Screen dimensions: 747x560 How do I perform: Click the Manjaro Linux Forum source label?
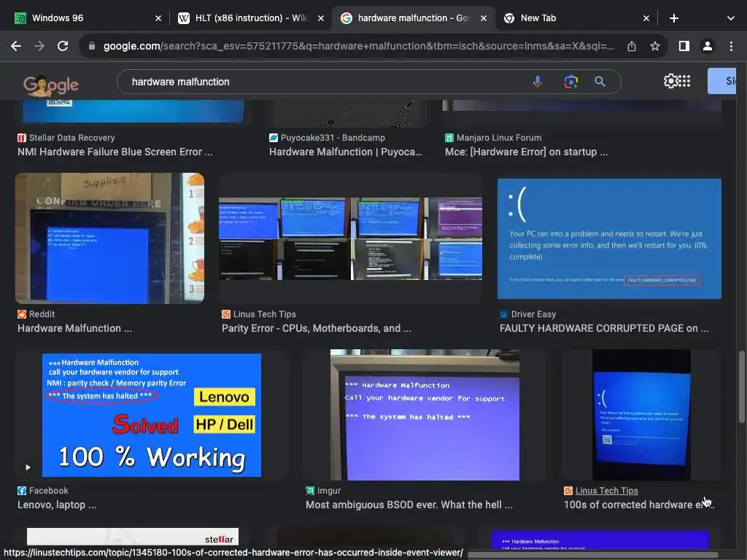coord(499,138)
